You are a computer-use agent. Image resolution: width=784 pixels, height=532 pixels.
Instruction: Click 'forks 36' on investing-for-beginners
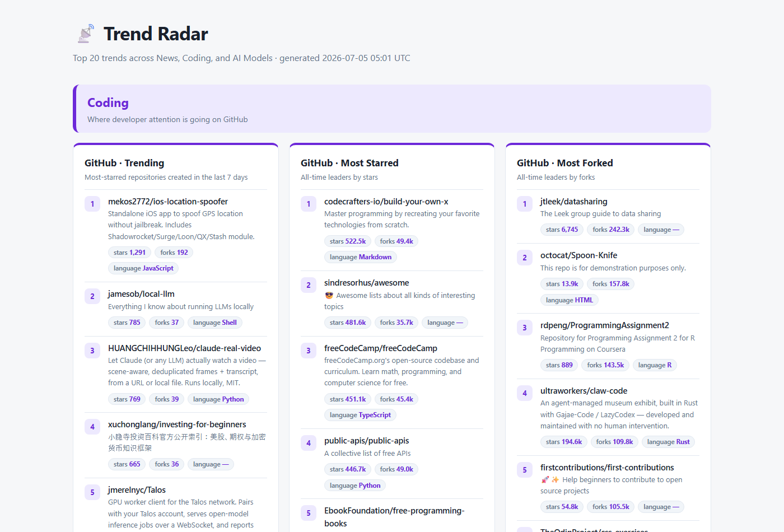[167, 464]
